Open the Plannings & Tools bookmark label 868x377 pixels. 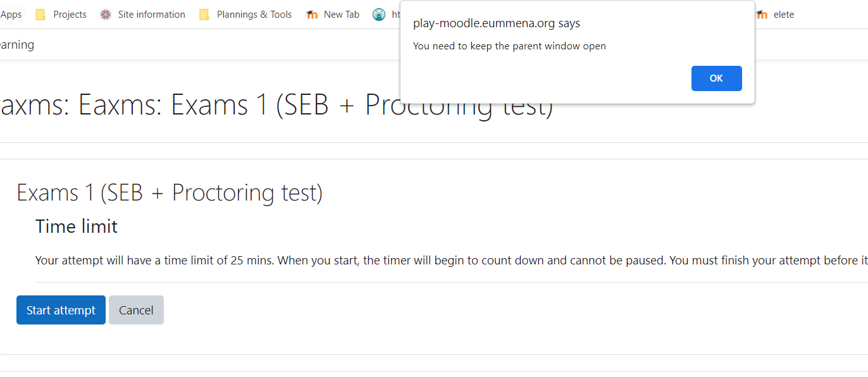point(254,14)
